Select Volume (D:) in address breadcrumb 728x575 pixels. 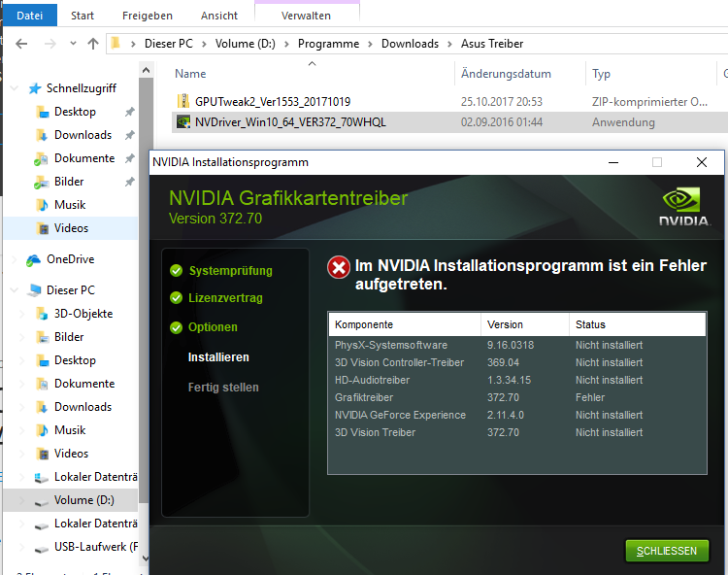[x=246, y=44]
